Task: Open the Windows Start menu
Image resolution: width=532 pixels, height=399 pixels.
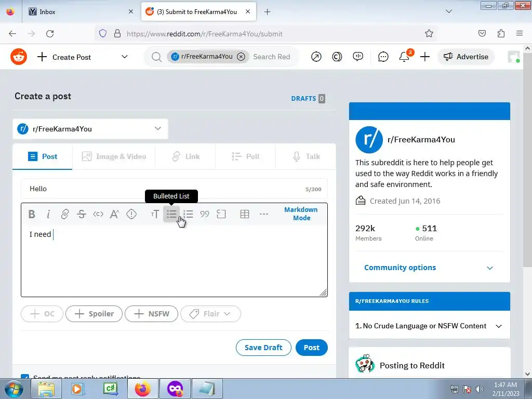Action: pos(14,389)
